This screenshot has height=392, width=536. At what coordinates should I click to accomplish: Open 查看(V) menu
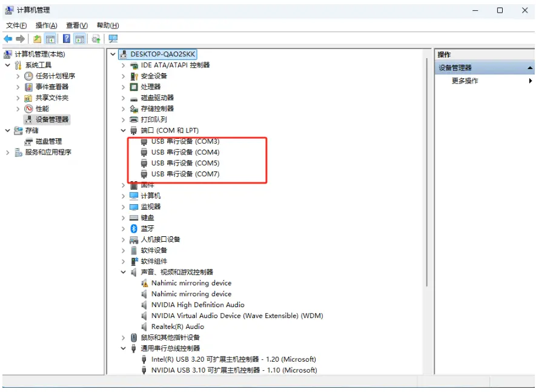[76, 25]
